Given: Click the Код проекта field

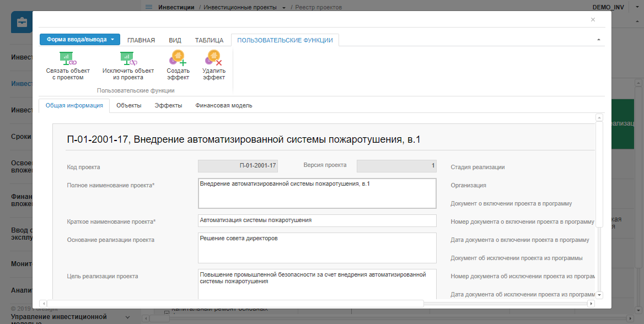Looking at the screenshot, I should tap(238, 166).
